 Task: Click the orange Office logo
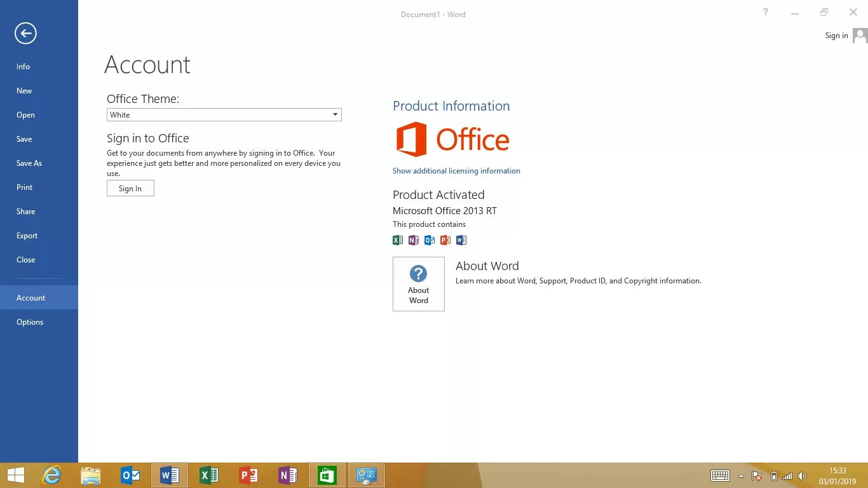pos(452,139)
